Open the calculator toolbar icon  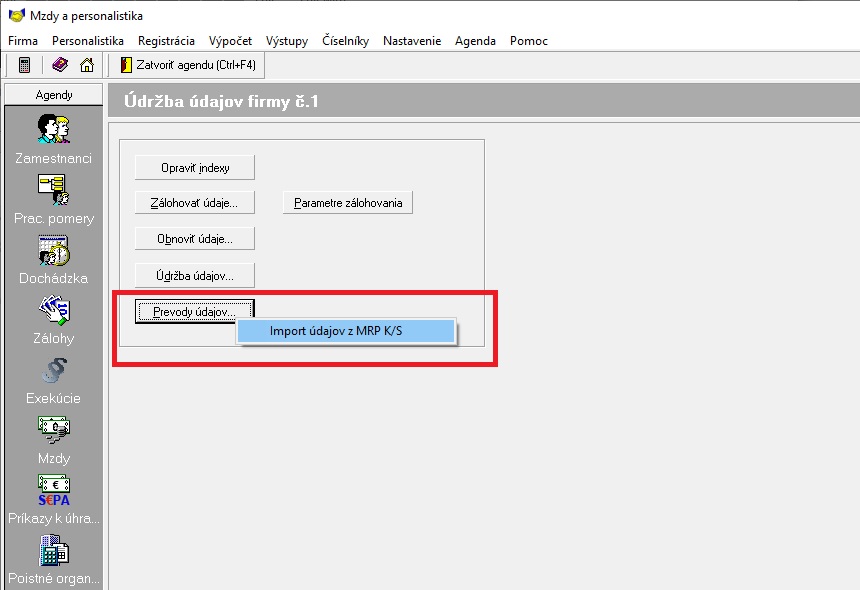[24, 65]
